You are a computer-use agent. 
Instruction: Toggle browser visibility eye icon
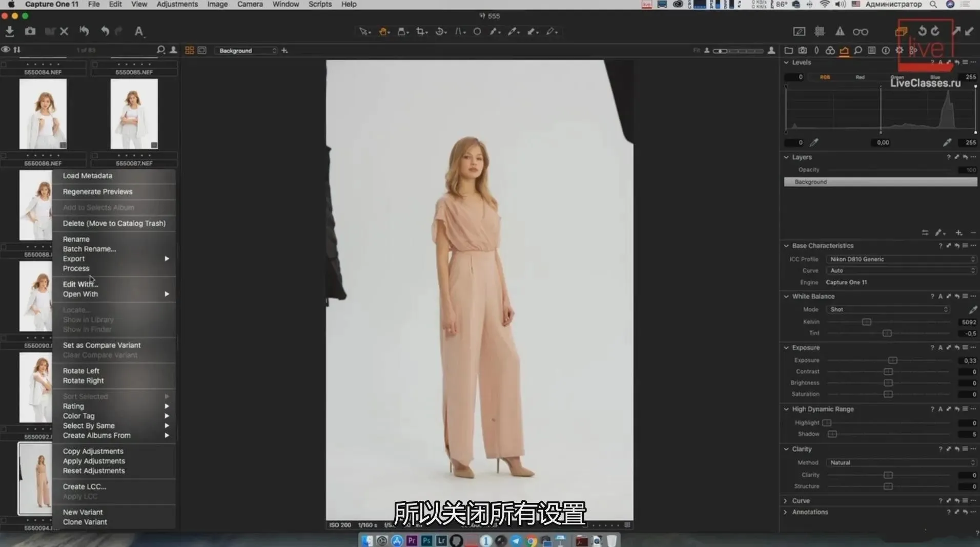[x=6, y=50]
